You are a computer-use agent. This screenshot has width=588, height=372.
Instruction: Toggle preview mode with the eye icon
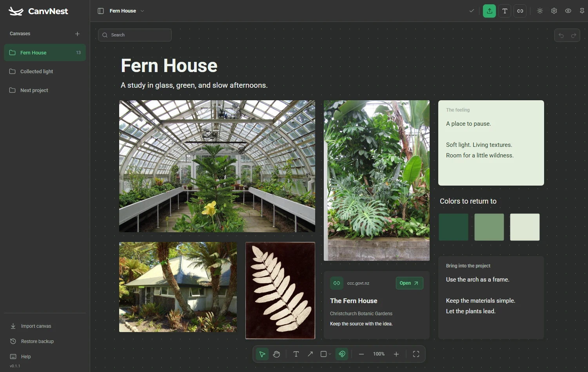click(x=568, y=11)
